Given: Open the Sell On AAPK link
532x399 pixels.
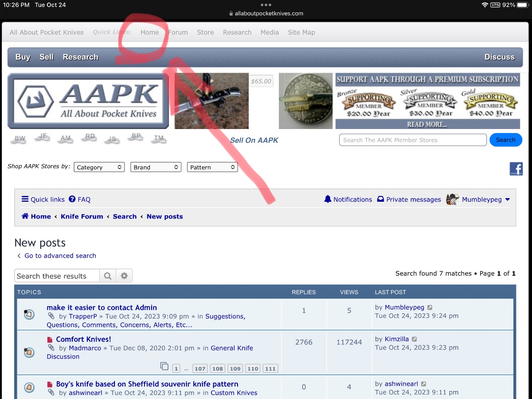Looking at the screenshot, I should [254, 140].
